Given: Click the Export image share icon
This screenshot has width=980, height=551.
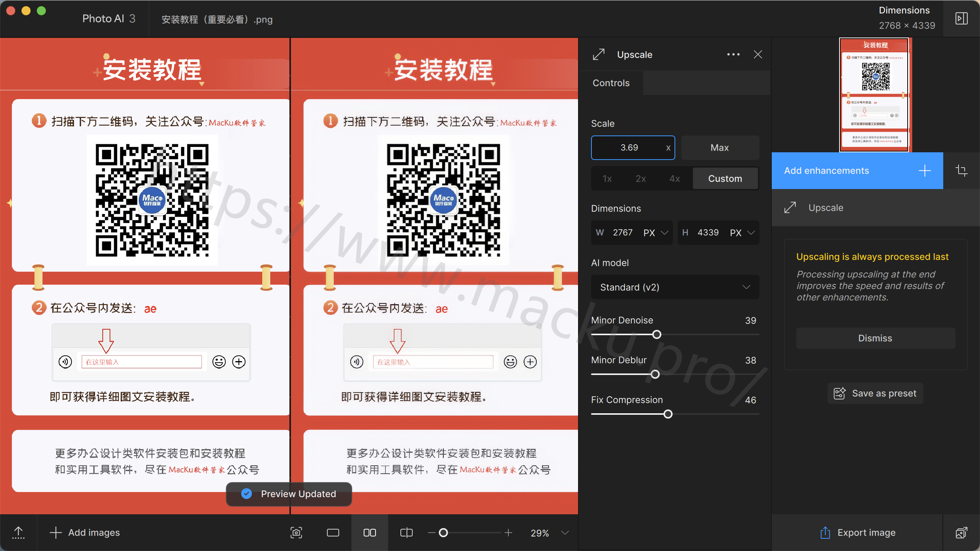Looking at the screenshot, I should click(x=825, y=533).
